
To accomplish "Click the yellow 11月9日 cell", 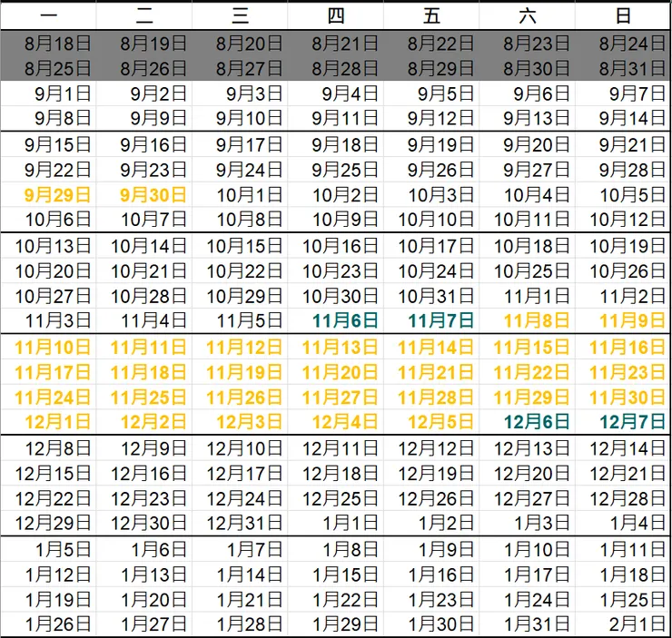I will [x=623, y=320].
